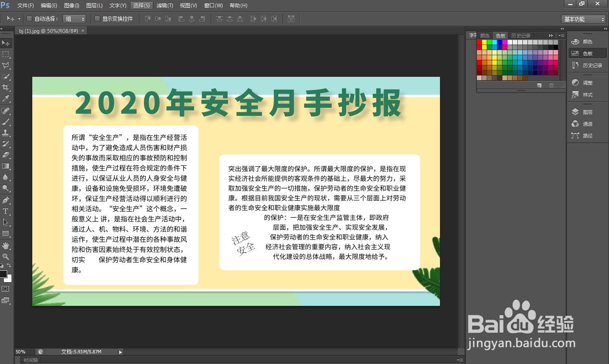Viewport: 609px width, 364px height.
Task: Open the 滤镜 menu
Action: coord(165,5)
